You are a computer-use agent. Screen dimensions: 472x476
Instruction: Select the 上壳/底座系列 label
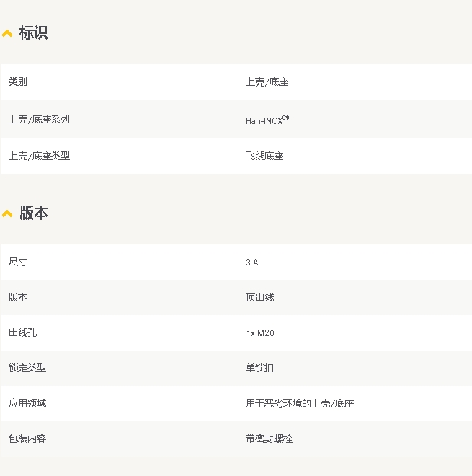39,119
